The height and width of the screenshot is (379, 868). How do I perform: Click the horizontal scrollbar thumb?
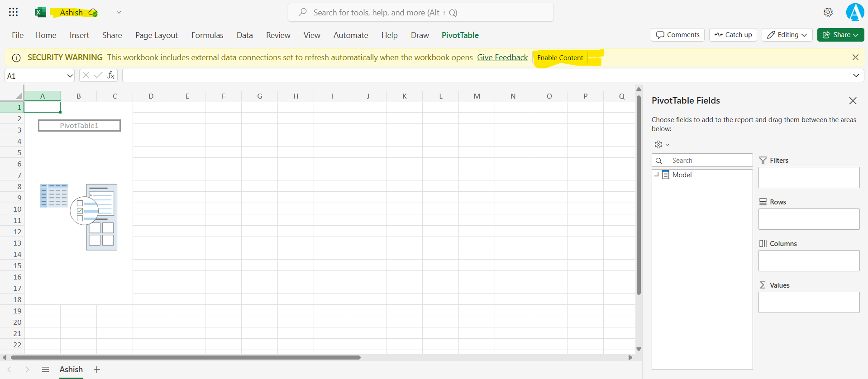click(x=186, y=357)
